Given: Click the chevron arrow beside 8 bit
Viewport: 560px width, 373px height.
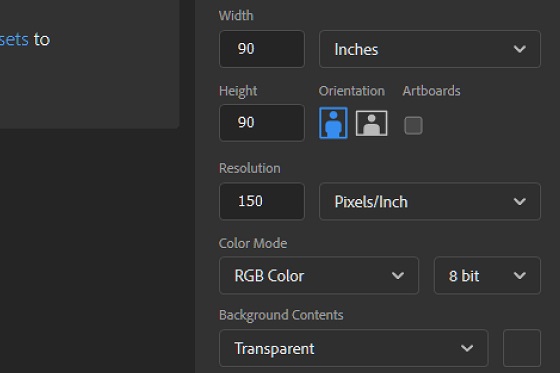Looking at the screenshot, I should pos(519,276).
